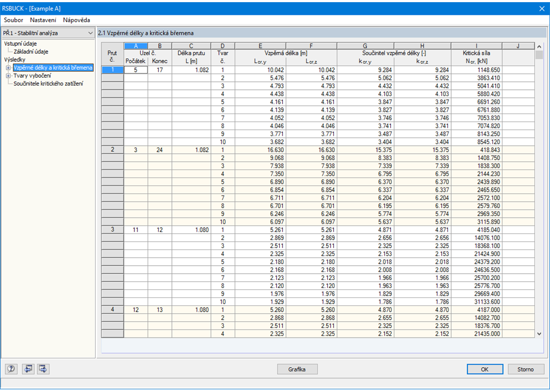Click the Grafika button
The width and height of the screenshot is (550, 392).
[x=297, y=369]
